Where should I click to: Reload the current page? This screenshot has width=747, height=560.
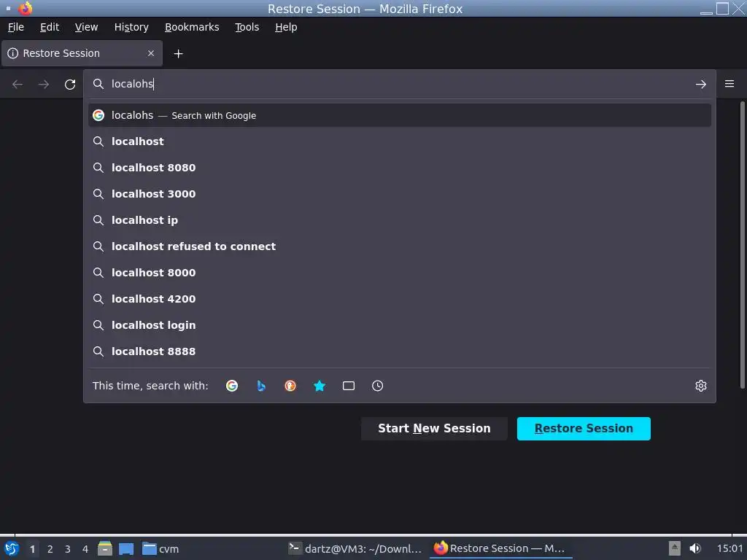click(x=70, y=85)
